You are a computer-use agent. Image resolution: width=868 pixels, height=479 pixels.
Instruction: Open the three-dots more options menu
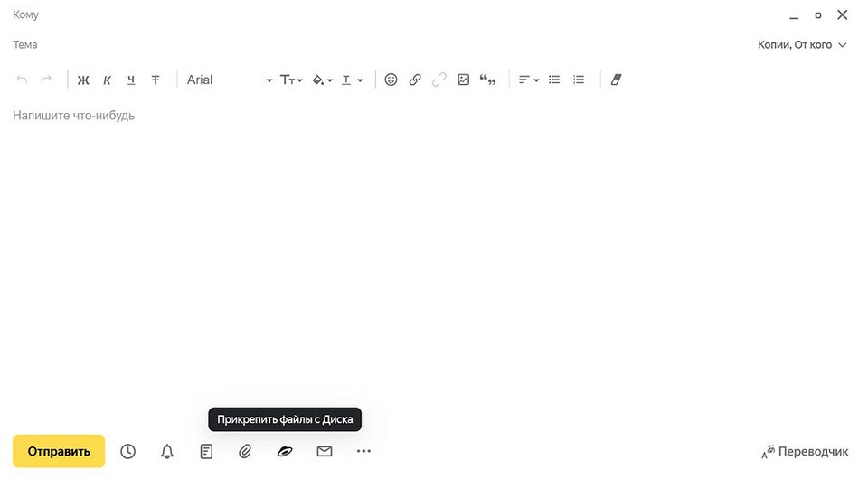point(363,451)
